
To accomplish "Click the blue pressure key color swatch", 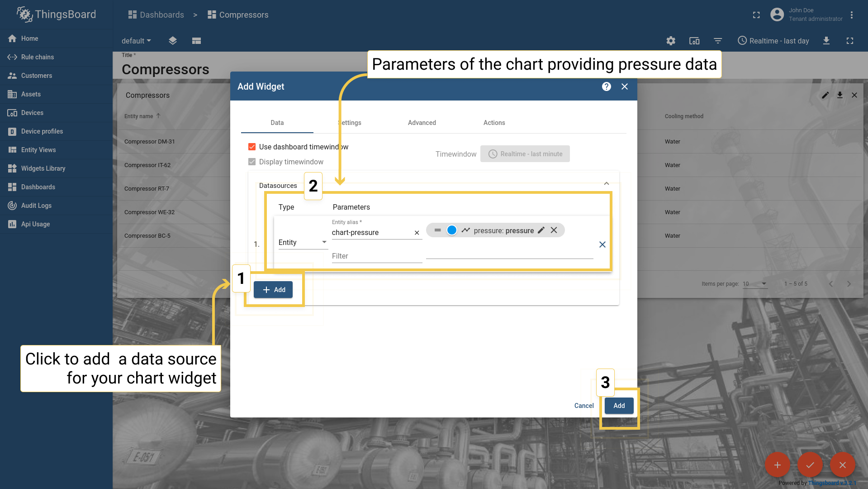I will [451, 230].
